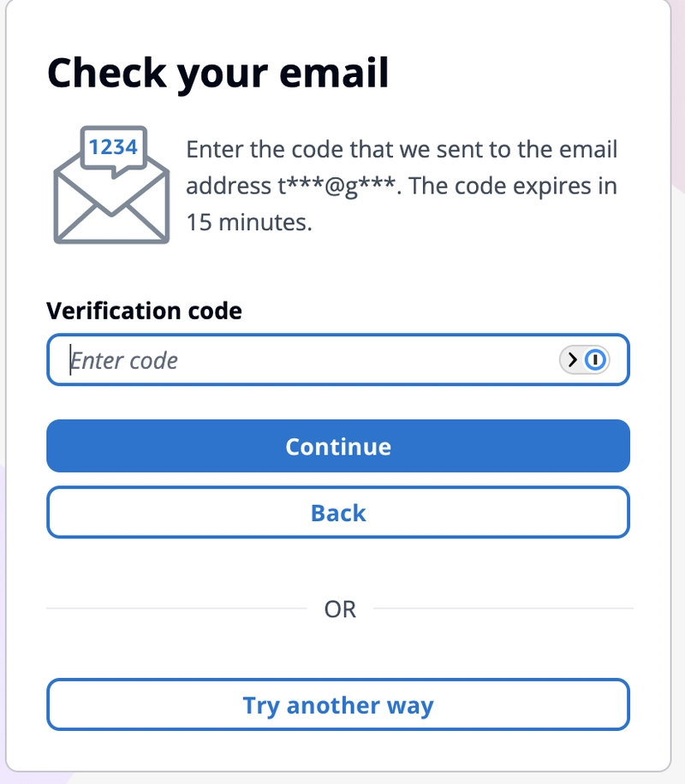Click the 1Password inline pill button
This screenshot has height=784, width=685.
click(x=585, y=359)
